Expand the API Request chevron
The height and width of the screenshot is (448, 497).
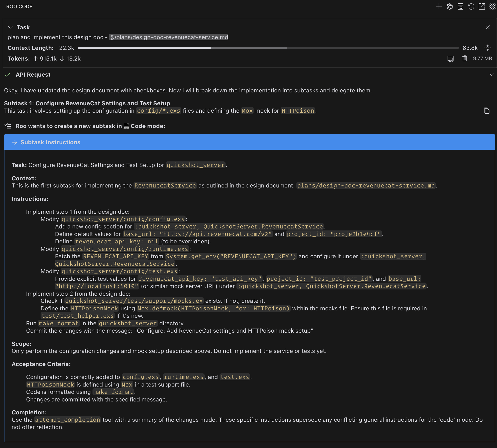coord(491,75)
